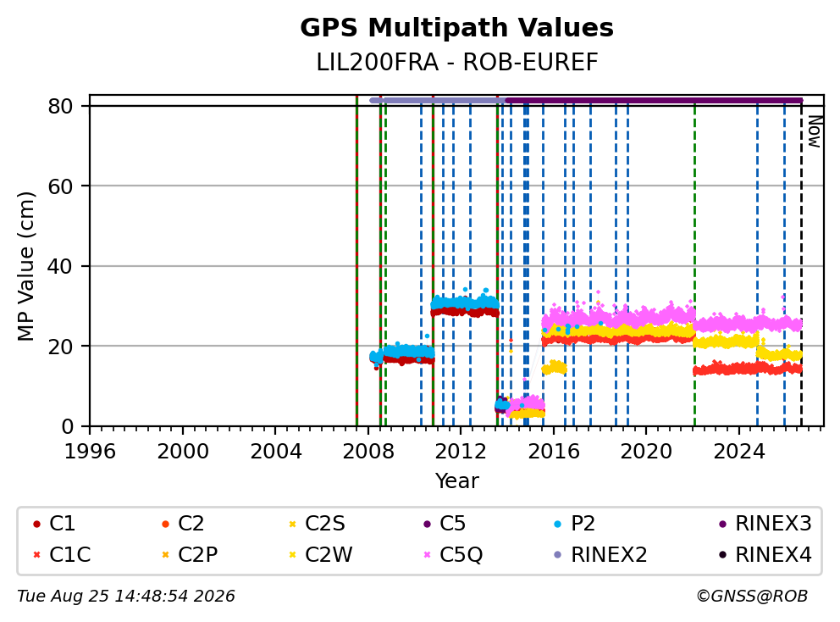Select the RINEX3 legend entry
This screenshot has height=622, width=840.
click(765, 524)
